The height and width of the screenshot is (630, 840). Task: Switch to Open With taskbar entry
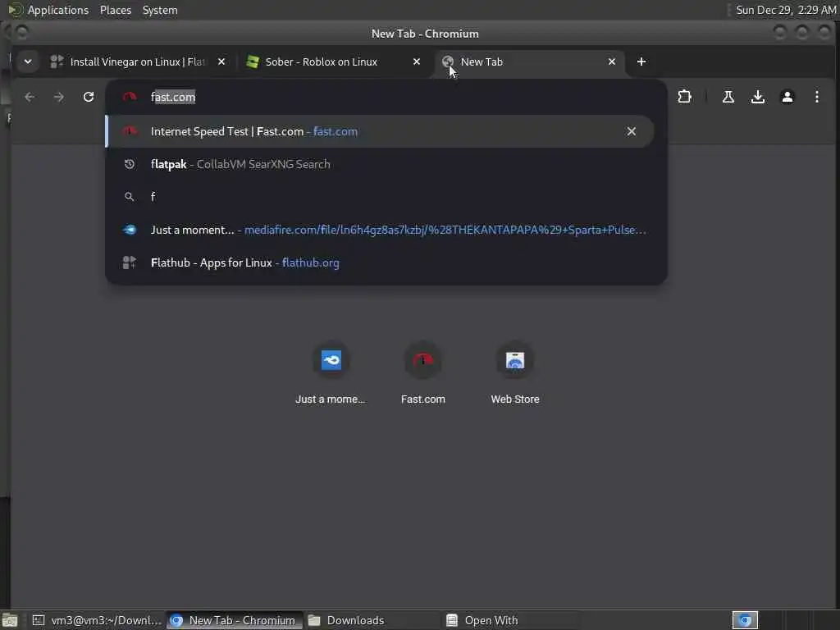[510, 620]
